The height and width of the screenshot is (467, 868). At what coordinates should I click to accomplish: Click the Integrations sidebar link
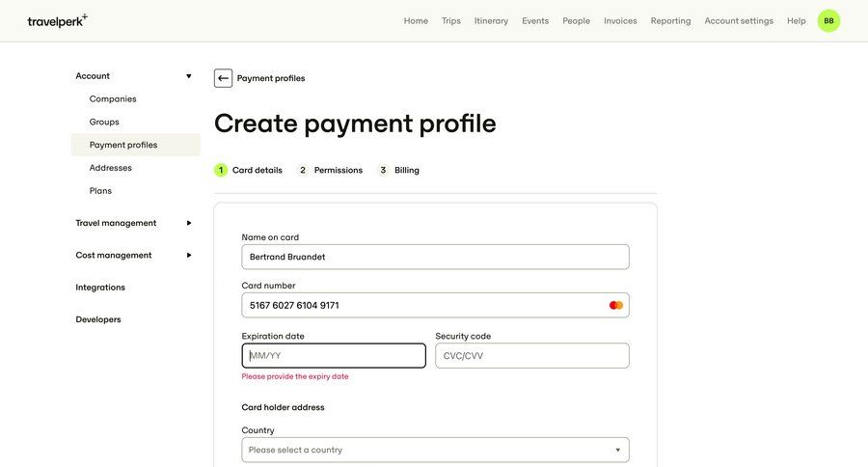(100, 288)
